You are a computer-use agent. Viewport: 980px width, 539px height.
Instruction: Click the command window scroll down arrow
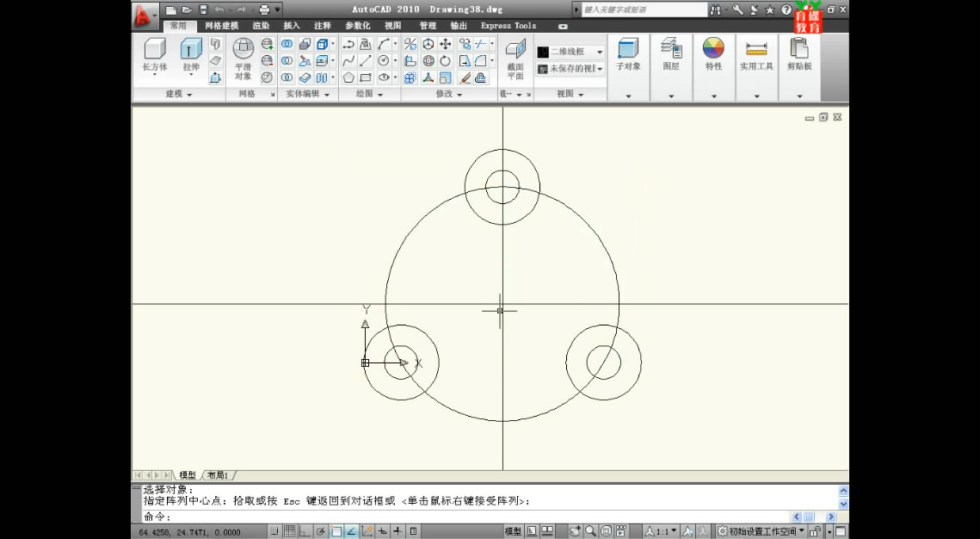[x=843, y=504]
